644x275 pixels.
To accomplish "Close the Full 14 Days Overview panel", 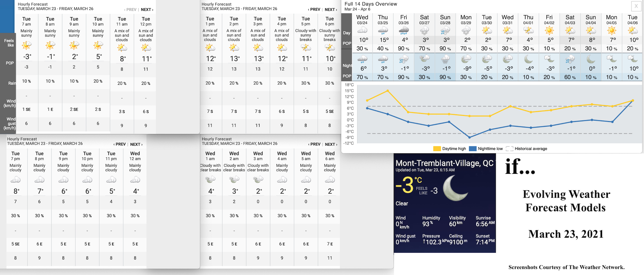I will [x=636, y=6].
